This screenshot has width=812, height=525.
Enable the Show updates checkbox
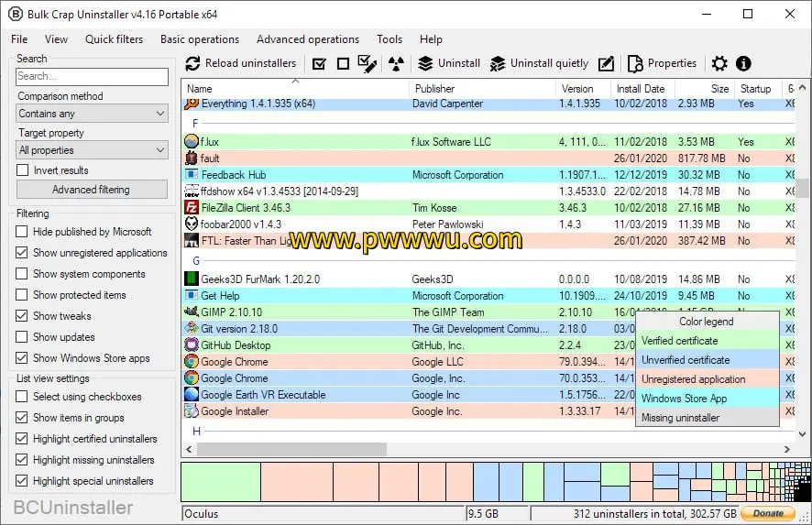pyautogui.click(x=22, y=336)
